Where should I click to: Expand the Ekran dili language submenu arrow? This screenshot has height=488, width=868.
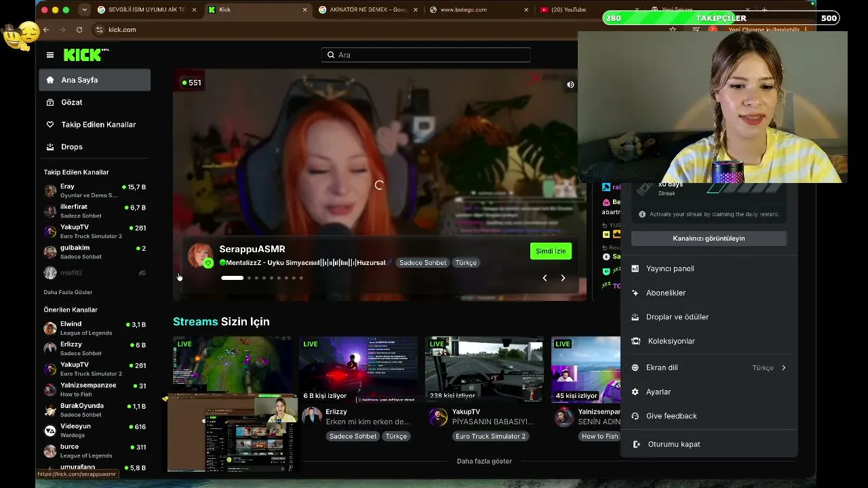point(784,367)
